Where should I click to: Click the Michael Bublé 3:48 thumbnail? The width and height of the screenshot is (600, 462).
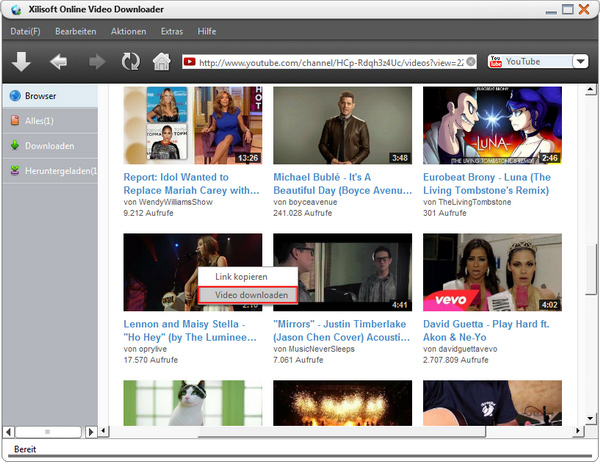[x=342, y=125]
